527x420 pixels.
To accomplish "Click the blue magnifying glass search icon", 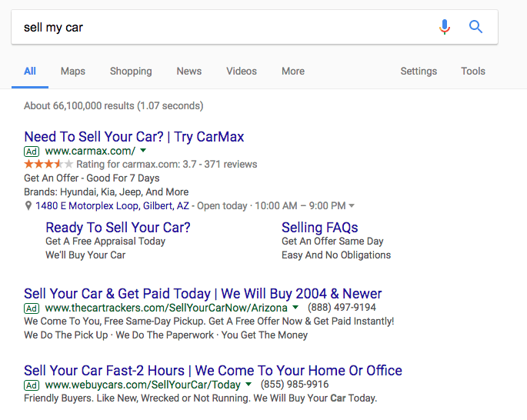I will pos(476,28).
